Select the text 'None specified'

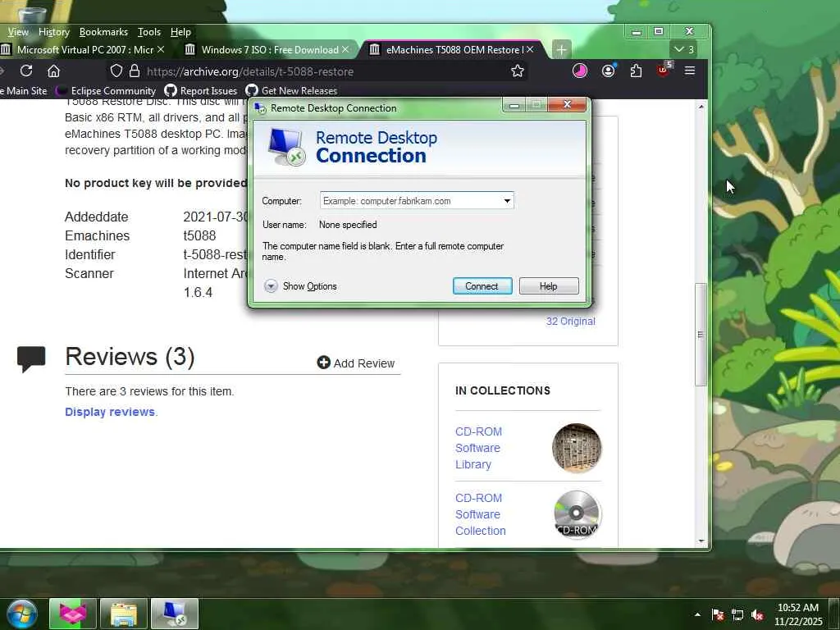pyautogui.click(x=348, y=225)
